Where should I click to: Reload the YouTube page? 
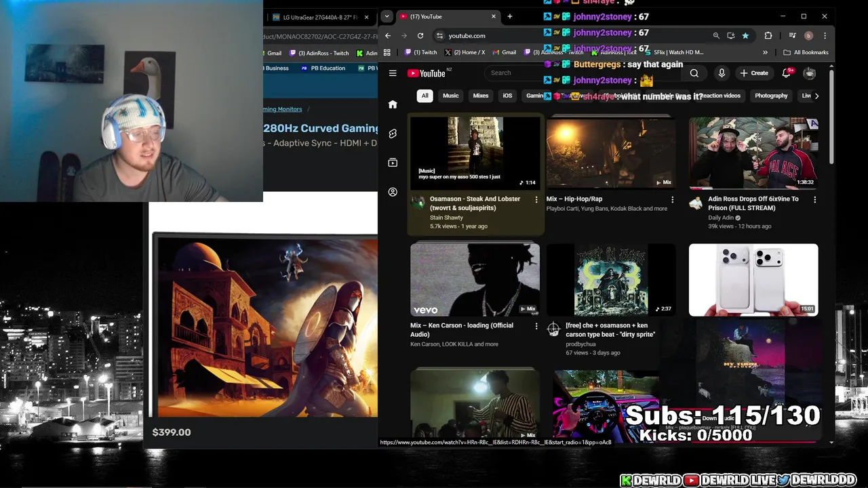click(x=420, y=35)
